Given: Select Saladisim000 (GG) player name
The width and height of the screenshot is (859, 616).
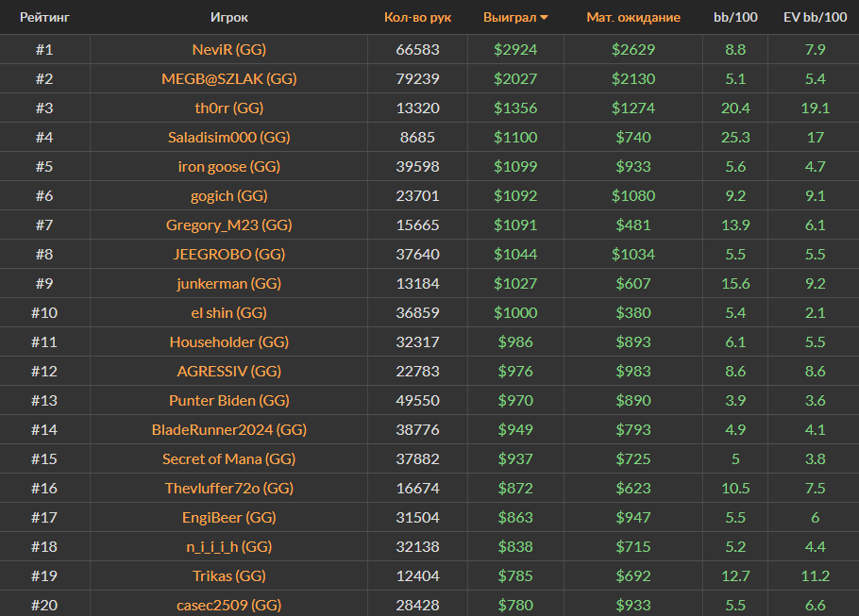Looking at the screenshot, I should [228, 137].
